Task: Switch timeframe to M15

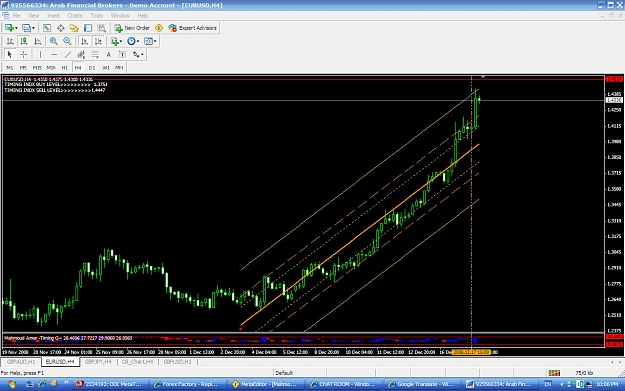Action: click(x=37, y=68)
